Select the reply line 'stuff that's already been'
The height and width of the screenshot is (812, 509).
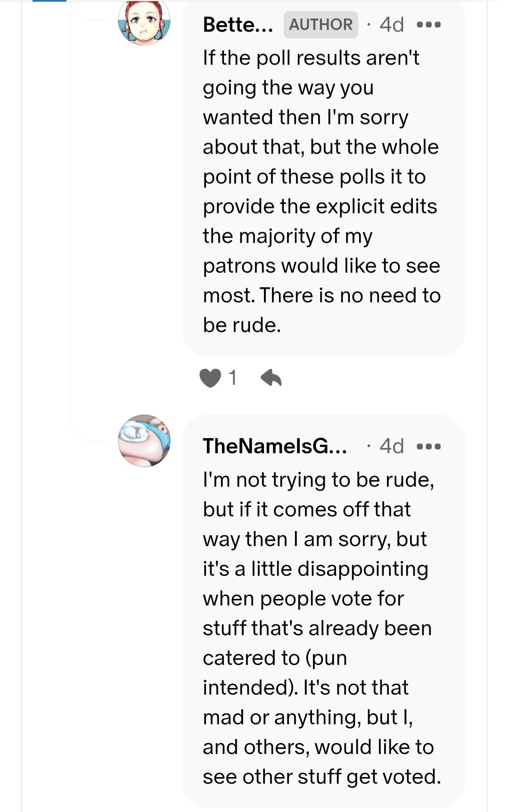(x=317, y=629)
